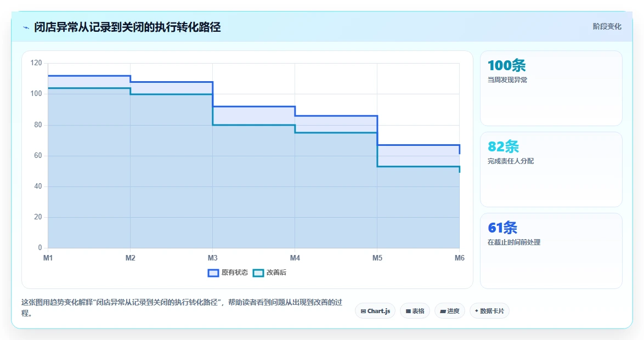Click the 改善后 legend label
Viewport: 644px width, 340px height.
[x=276, y=273]
